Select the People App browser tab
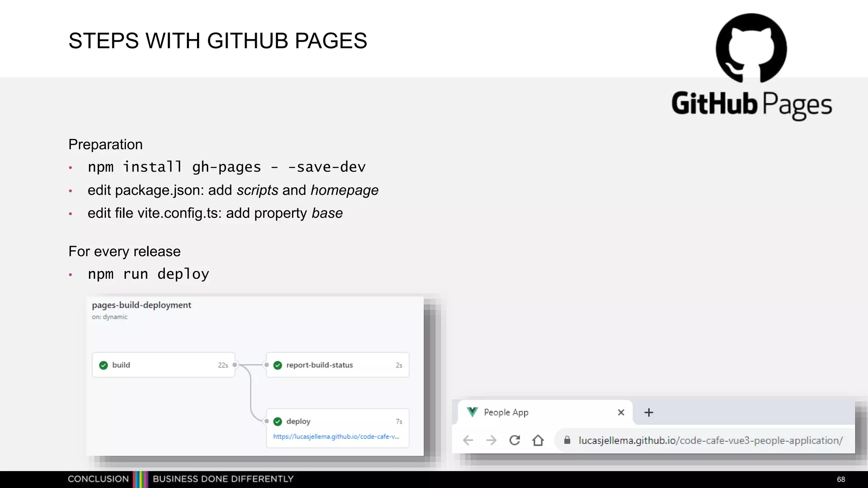 545,412
